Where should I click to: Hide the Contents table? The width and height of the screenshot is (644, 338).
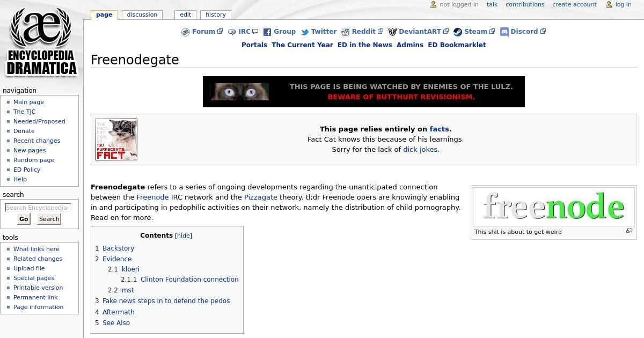pos(184,236)
